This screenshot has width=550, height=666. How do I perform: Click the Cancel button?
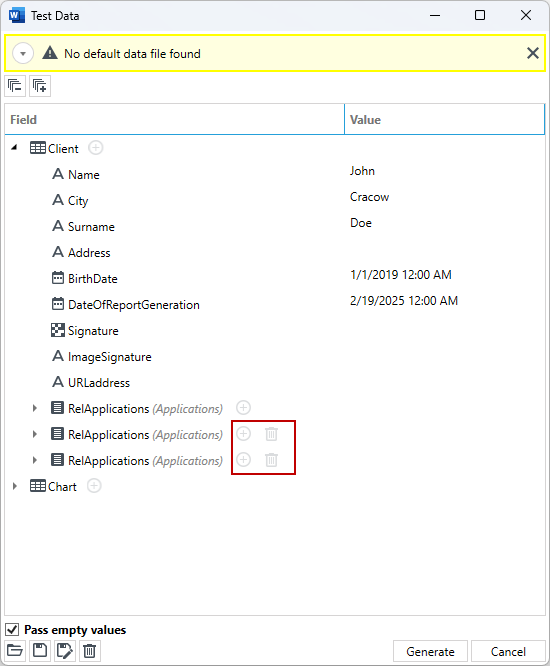click(508, 651)
